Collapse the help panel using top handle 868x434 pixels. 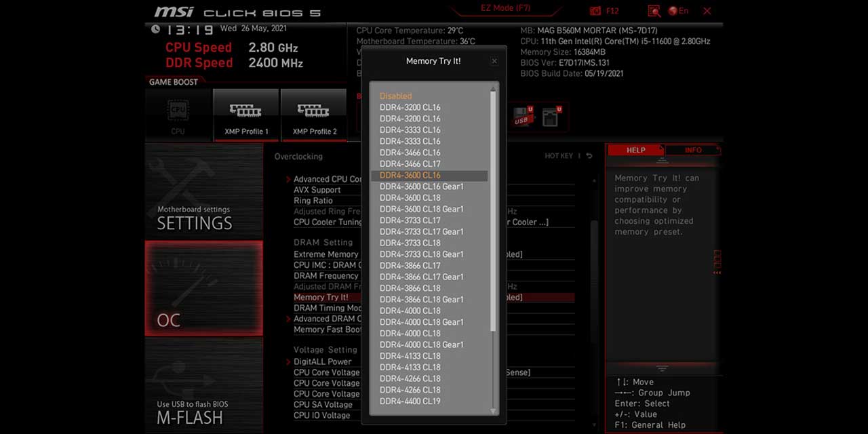point(663,161)
